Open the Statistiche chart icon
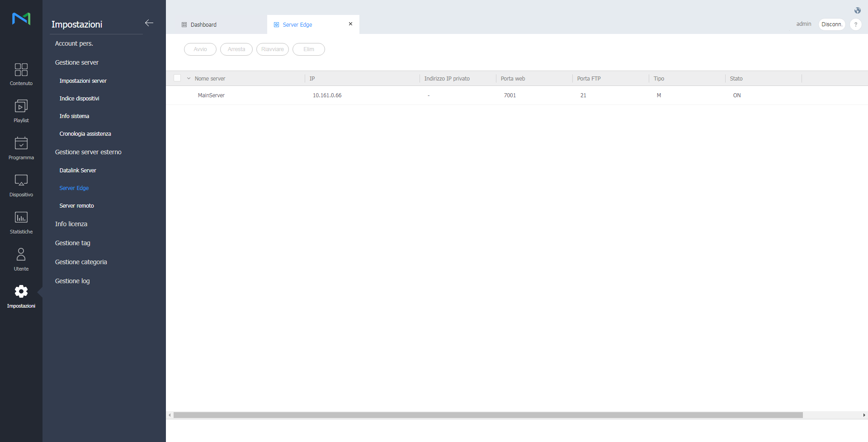Viewport: 868px width, 442px height. [x=21, y=218]
